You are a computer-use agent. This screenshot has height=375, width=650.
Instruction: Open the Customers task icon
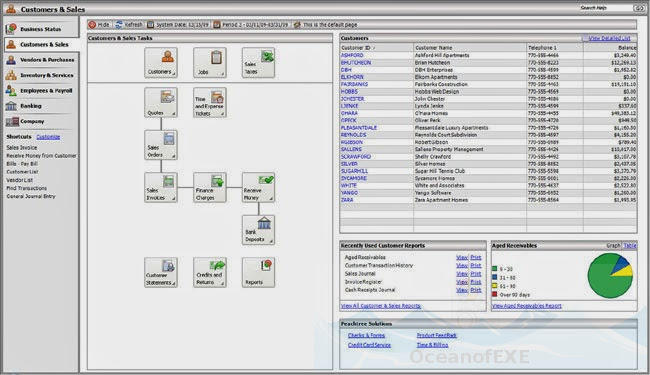[161, 62]
